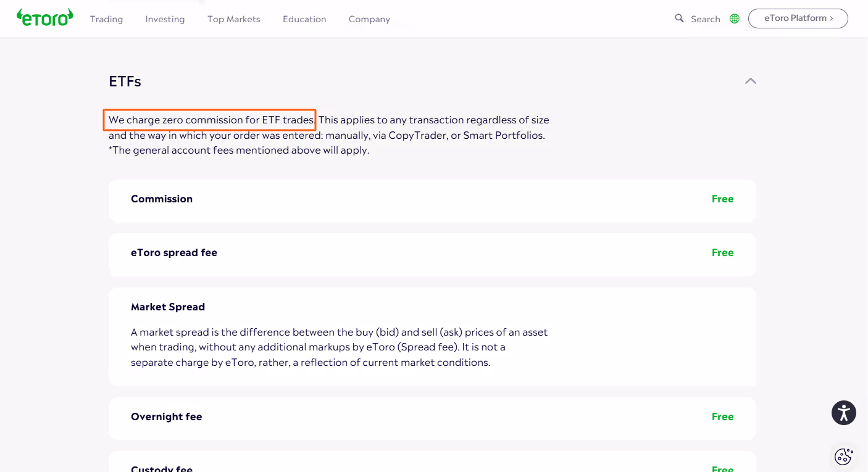Click Free value in Overnight fee row
Viewport: 868px width, 472px height.
722,416
